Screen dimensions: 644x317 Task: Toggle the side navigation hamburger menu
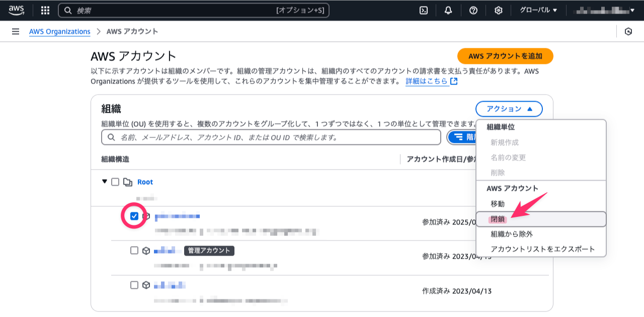coord(16,31)
